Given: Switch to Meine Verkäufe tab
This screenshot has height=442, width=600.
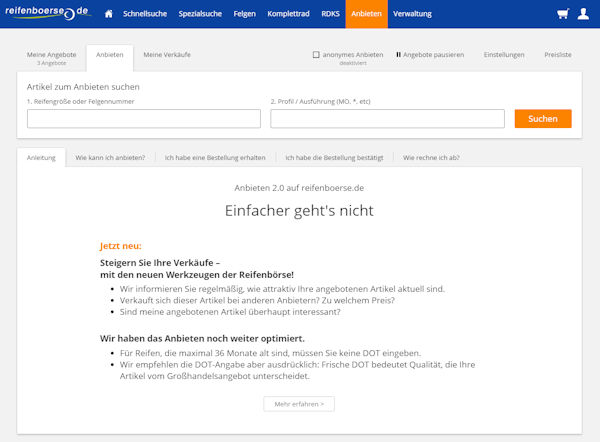Looking at the screenshot, I should pyautogui.click(x=167, y=55).
